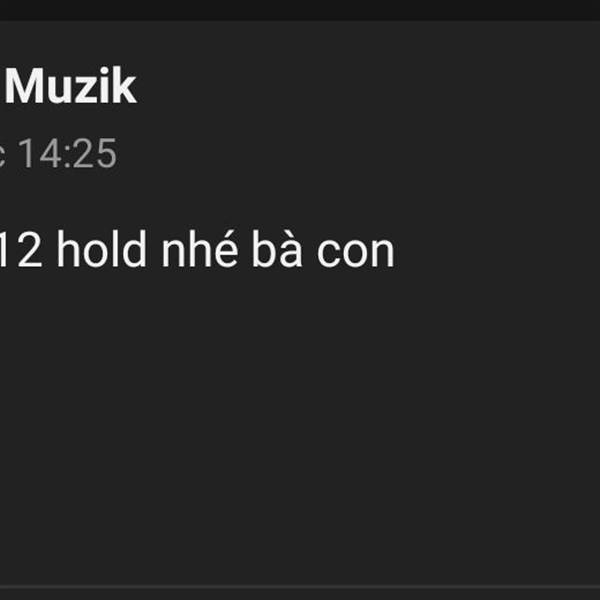600x600 pixels.
Task: Click the partial letter before the 14:25 time
Action: pyautogui.click(x=2, y=158)
